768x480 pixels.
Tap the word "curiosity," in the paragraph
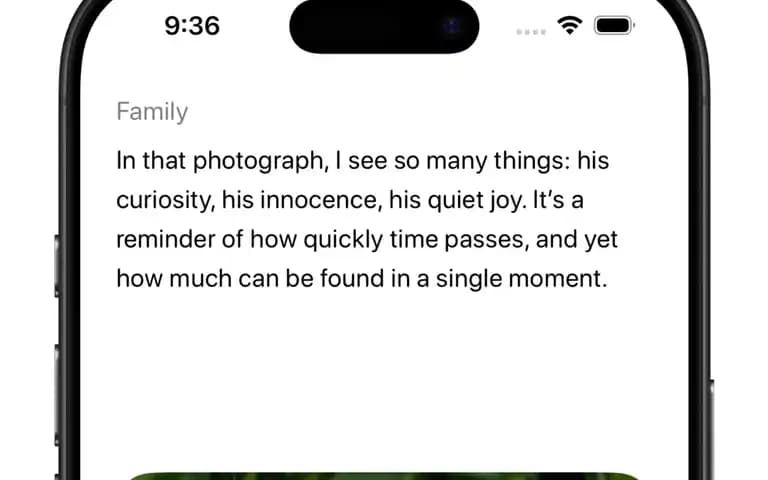tap(166, 201)
